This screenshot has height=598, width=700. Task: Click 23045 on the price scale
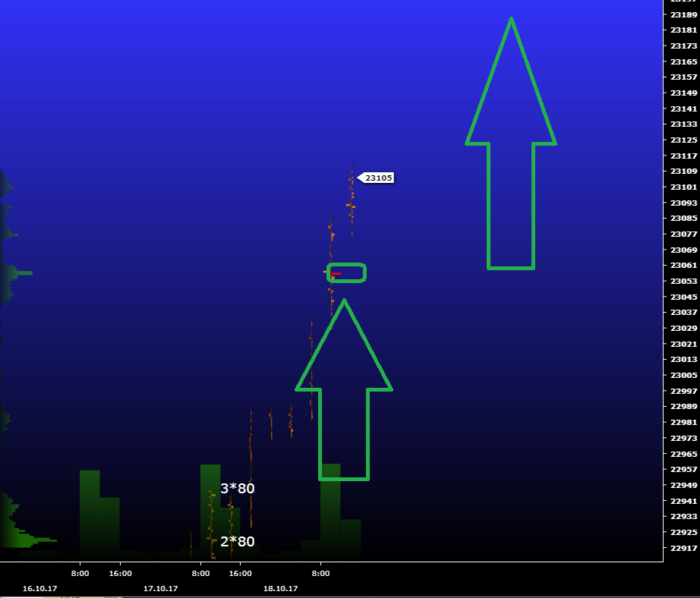tap(683, 297)
